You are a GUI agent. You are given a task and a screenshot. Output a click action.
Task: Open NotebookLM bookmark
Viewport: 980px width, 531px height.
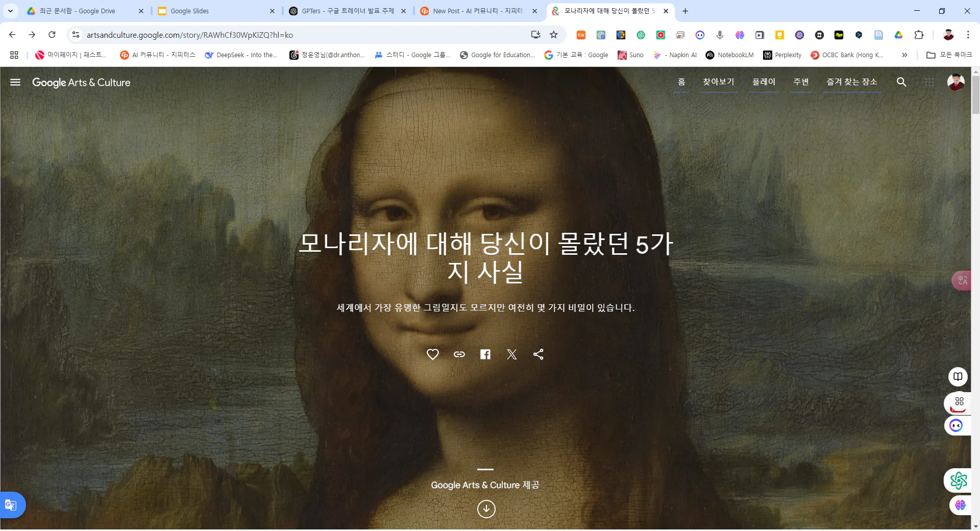729,55
